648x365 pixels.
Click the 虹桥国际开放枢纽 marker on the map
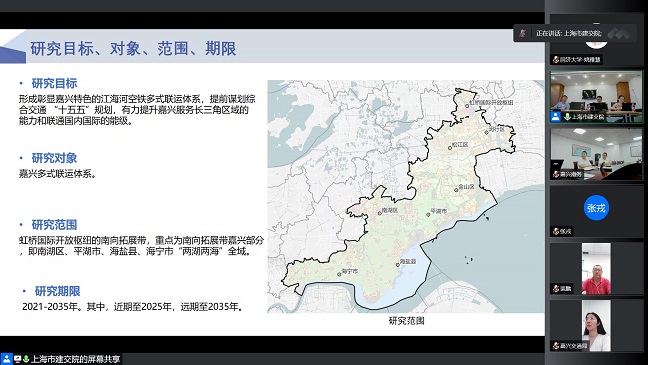tap(467, 106)
